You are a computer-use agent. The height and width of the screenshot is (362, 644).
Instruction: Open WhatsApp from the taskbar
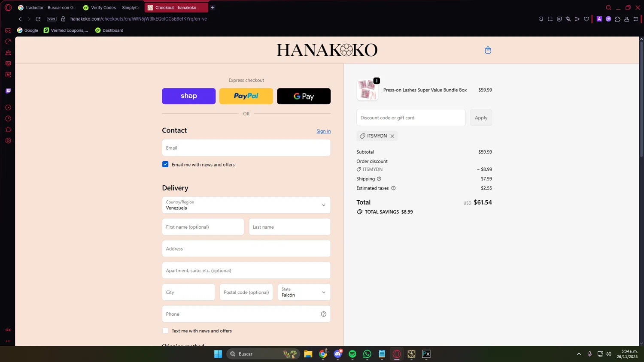coord(367,354)
